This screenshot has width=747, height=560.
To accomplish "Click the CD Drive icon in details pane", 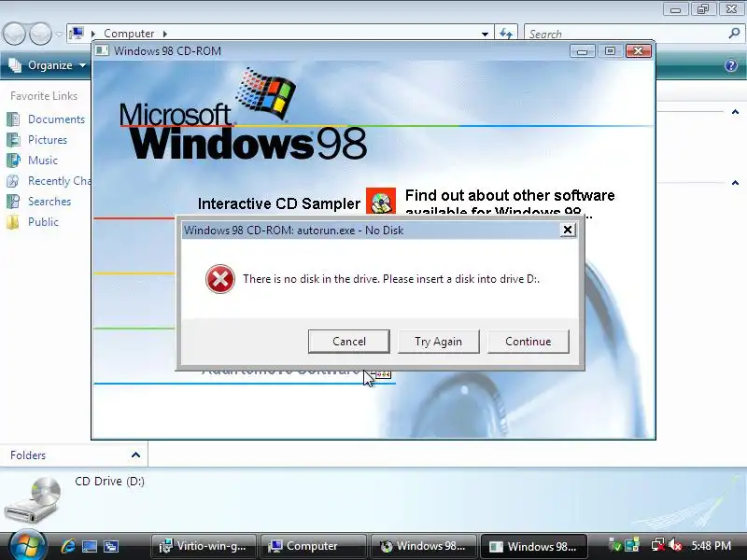I will 34,500.
